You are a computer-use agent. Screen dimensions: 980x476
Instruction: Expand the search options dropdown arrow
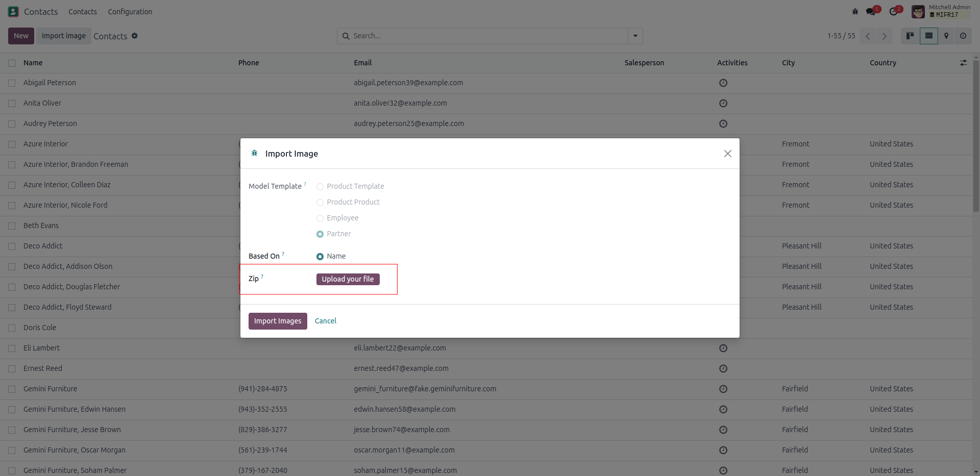click(x=635, y=36)
